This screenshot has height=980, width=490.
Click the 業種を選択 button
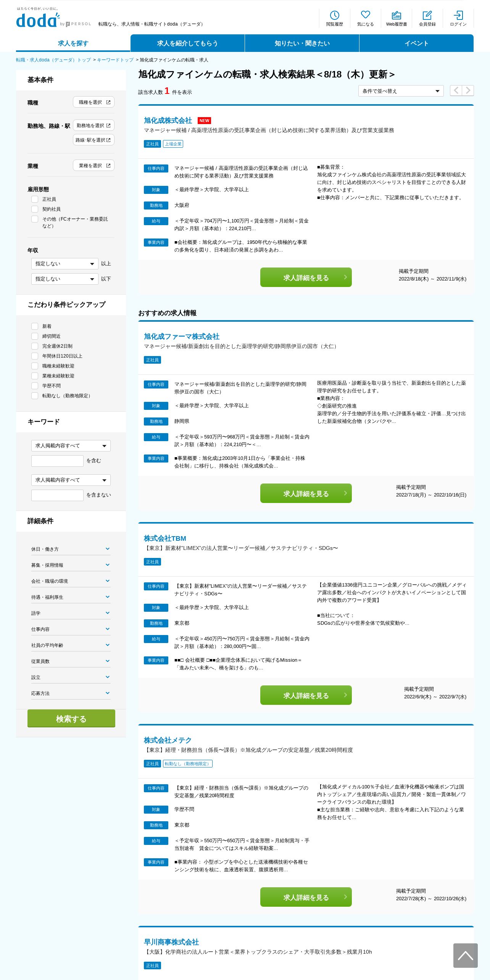click(93, 166)
